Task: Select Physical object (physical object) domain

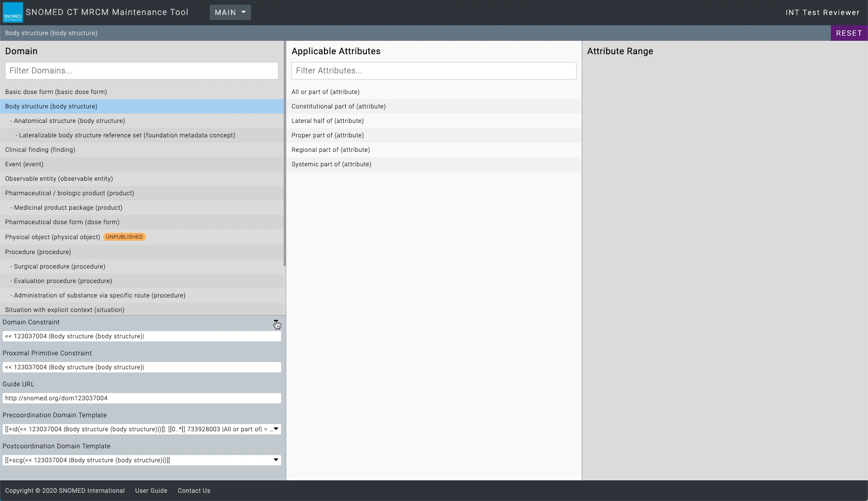Action: [142, 237]
